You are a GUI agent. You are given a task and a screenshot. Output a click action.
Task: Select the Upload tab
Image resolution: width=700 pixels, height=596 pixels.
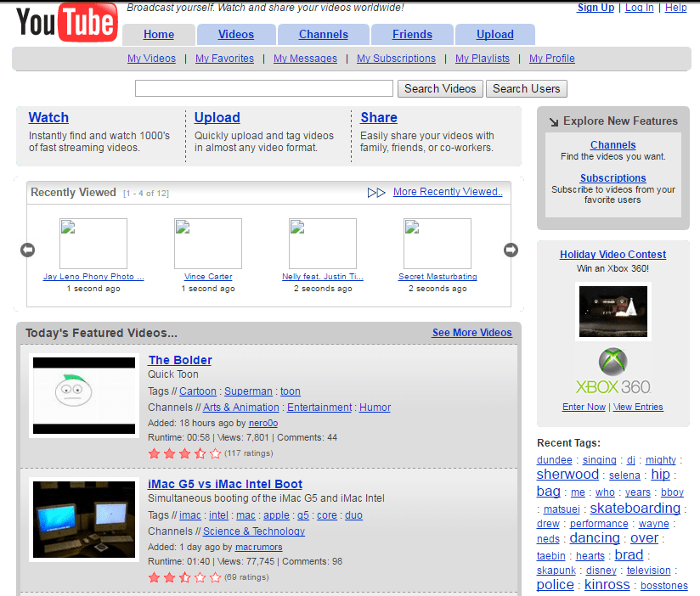[x=495, y=34]
